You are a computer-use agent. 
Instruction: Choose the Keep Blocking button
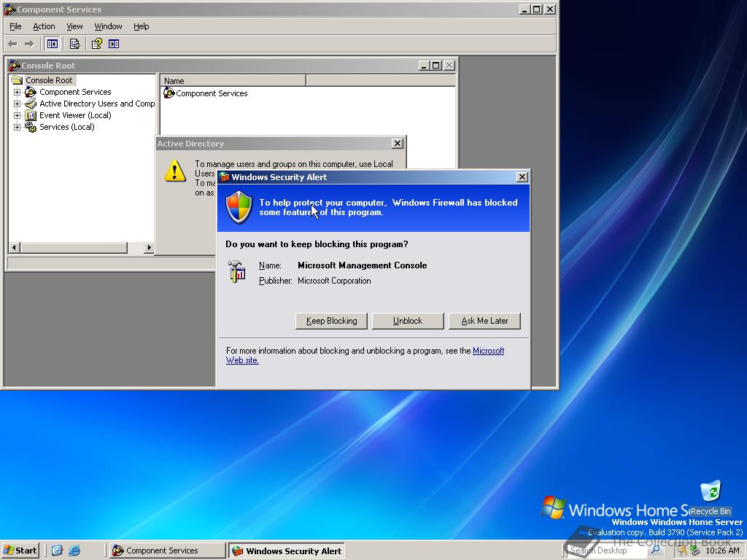[331, 321]
